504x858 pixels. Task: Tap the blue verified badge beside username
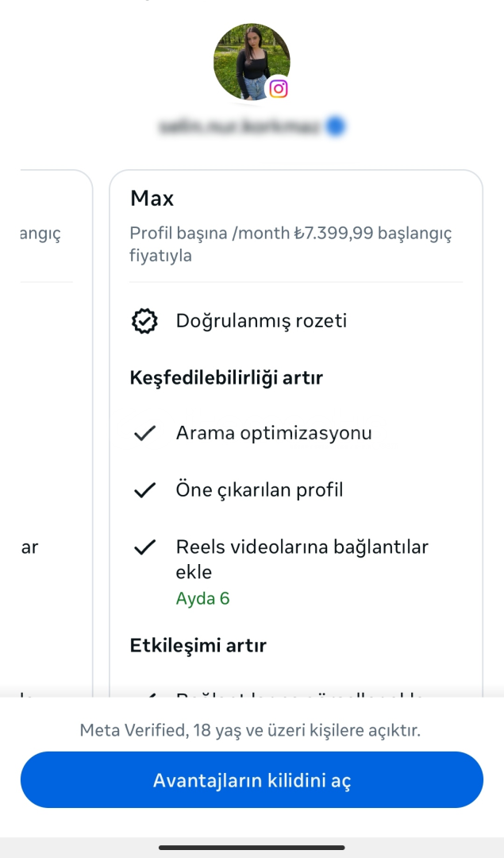[x=336, y=126]
